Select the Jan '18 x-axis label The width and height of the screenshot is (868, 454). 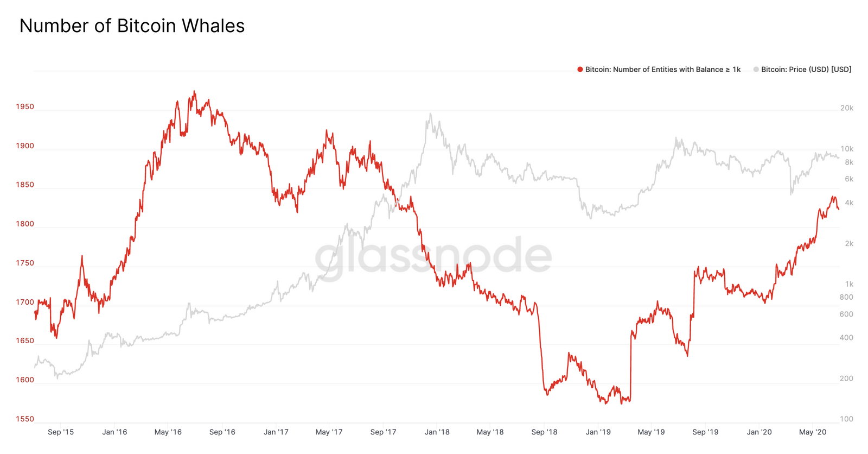click(437, 432)
